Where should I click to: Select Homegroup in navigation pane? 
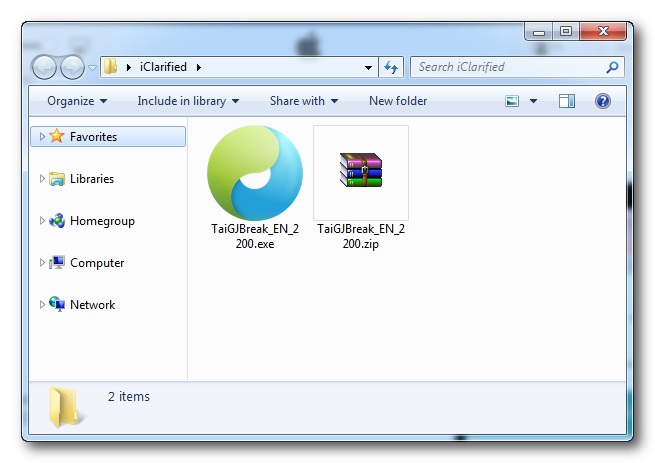[x=102, y=221]
